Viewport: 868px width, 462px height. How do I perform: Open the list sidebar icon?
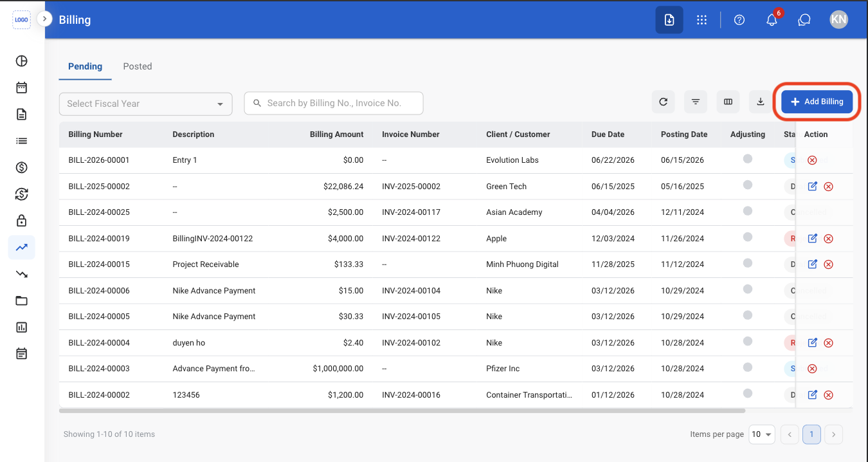tap(22, 141)
